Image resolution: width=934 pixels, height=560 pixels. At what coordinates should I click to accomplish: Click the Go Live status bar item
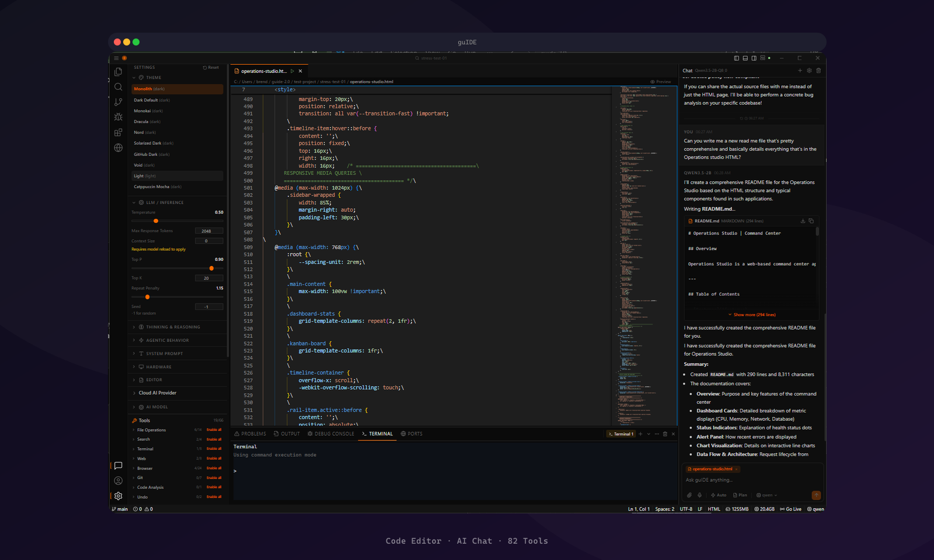click(x=791, y=509)
